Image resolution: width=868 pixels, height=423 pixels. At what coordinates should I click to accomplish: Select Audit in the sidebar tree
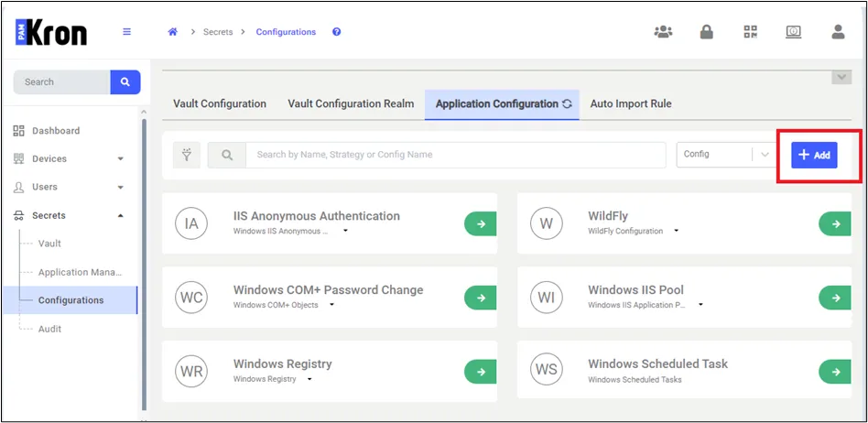point(49,329)
